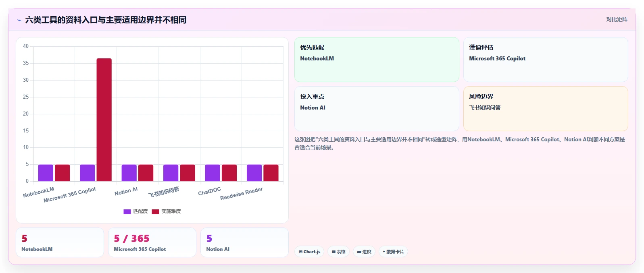The image size is (644, 273).
Task: Open the 投入重点 matrix card heading
Action: [x=312, y=96]
